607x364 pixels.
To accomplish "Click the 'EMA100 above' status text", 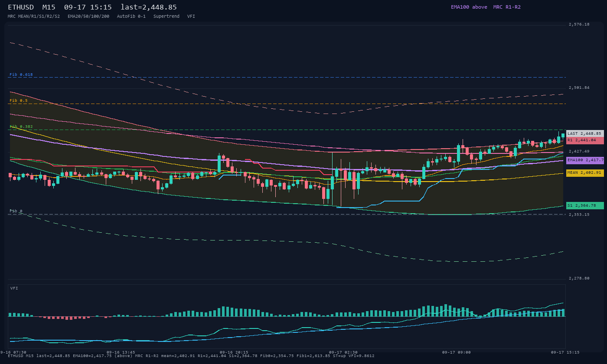I will [469, 7].
